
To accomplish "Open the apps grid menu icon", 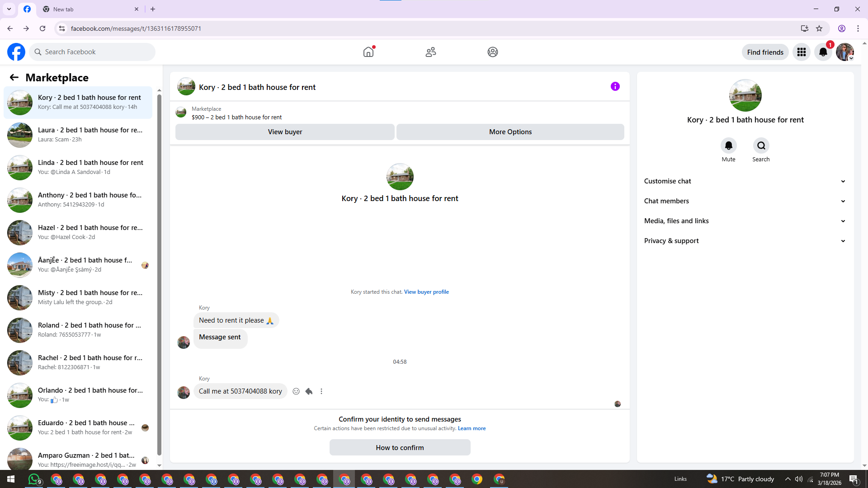I will tap(801, 52).
